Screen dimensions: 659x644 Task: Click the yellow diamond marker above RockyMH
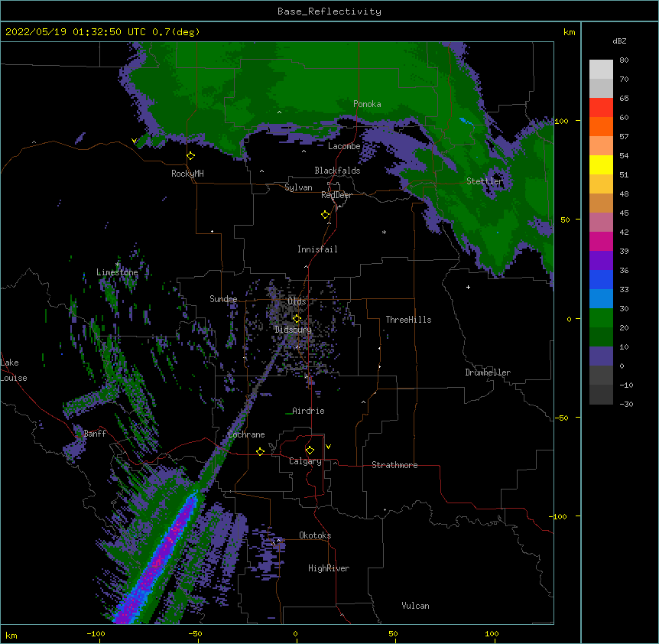pos(191,156)
